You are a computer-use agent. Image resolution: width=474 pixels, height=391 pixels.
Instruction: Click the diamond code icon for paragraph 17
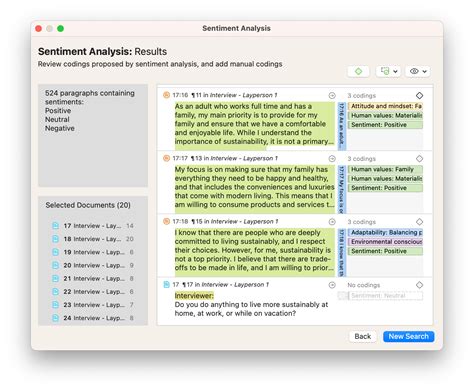tap(419, 285)
